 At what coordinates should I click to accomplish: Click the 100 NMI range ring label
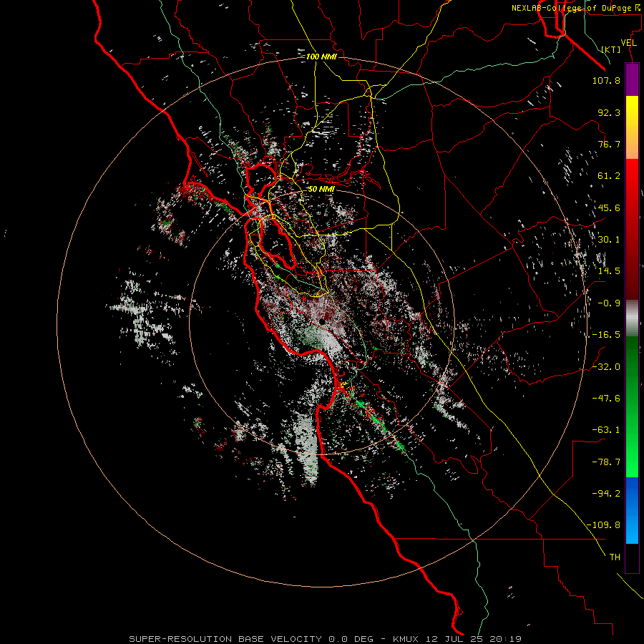coord(321,57)
